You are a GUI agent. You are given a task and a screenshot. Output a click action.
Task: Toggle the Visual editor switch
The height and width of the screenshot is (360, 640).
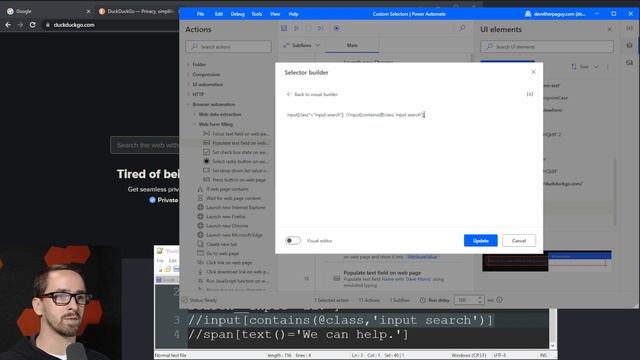[293, 240]
